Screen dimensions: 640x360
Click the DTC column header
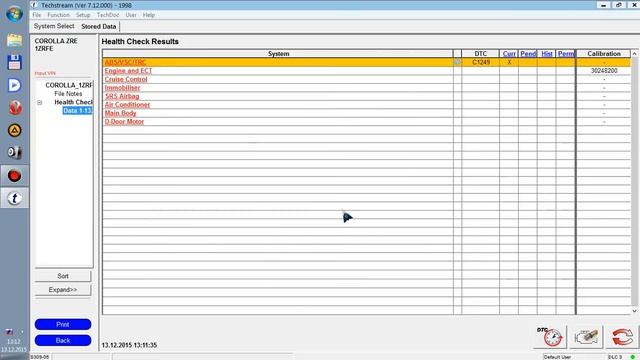pos(480,53)
